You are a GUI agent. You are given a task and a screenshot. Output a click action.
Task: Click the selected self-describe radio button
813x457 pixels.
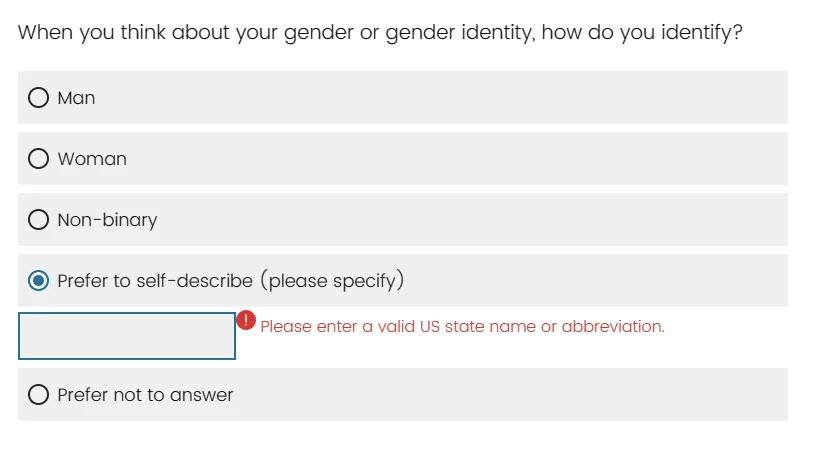coord(39,281)
